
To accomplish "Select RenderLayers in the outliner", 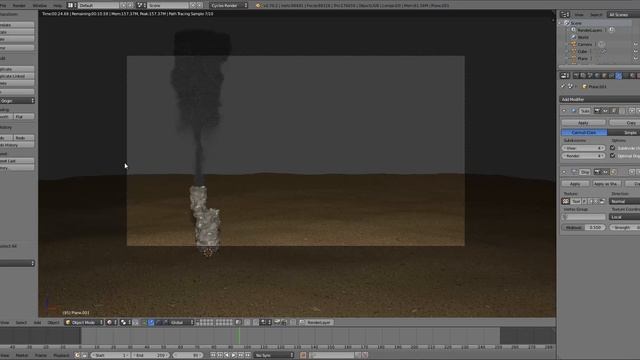I will click(590, 30).
